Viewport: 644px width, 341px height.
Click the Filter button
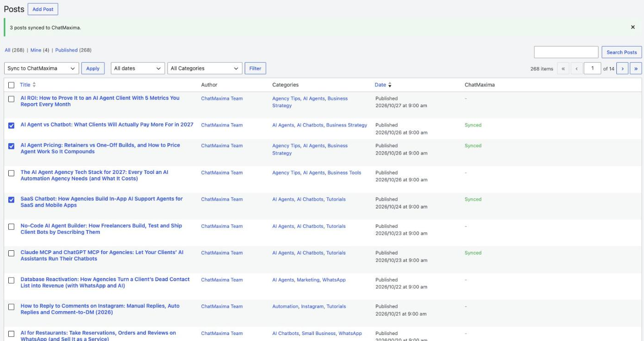coord(255,68)
